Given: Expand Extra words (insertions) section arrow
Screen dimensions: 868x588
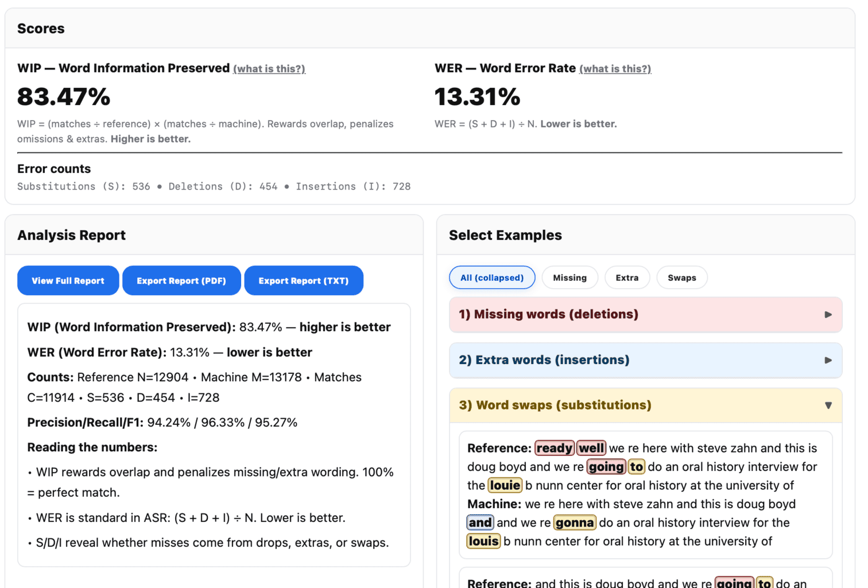Looking at the screenshot, I should click(x=828, y=360).
